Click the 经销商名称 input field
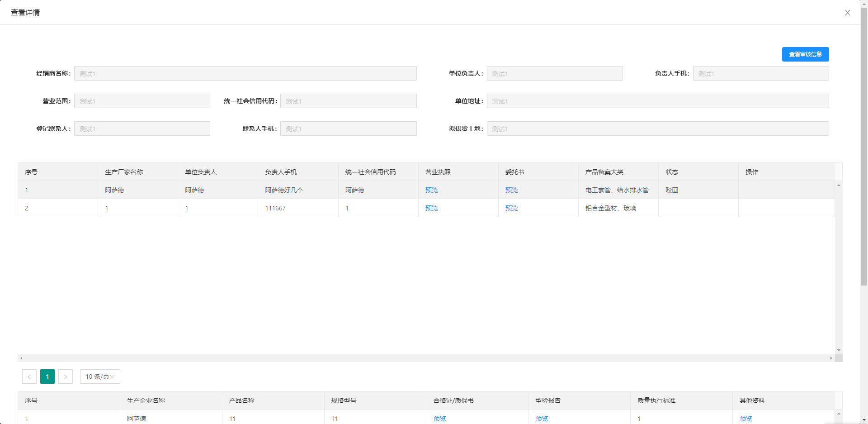 245,74
